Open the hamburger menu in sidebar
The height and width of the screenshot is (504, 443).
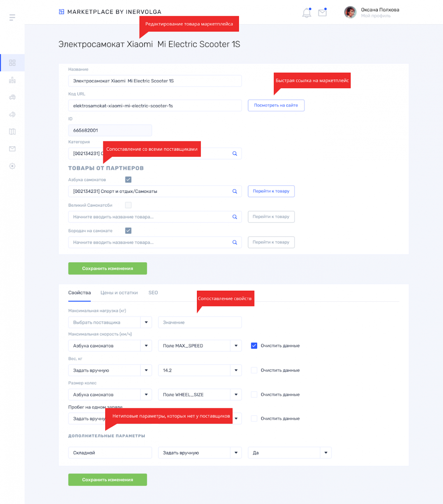(x=12, y=17)
